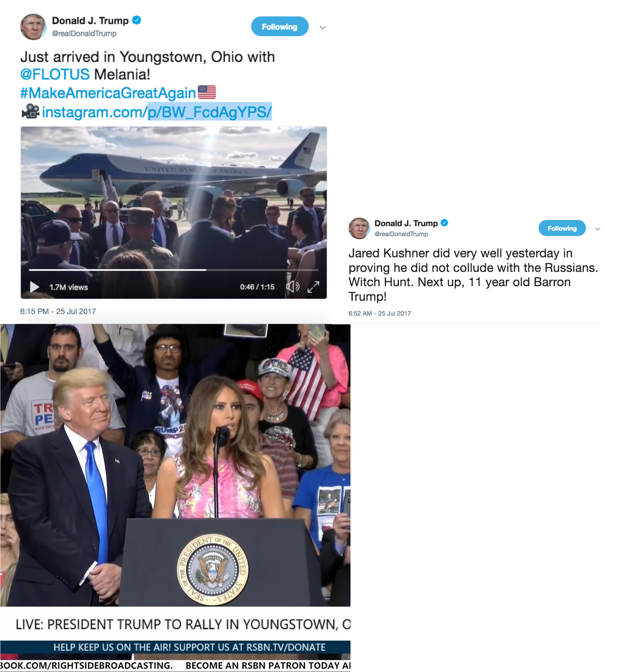The image size is (618, 672).
Task: Toggle the Following button on the Kushner tweet
Action: (x=562, y=228)
